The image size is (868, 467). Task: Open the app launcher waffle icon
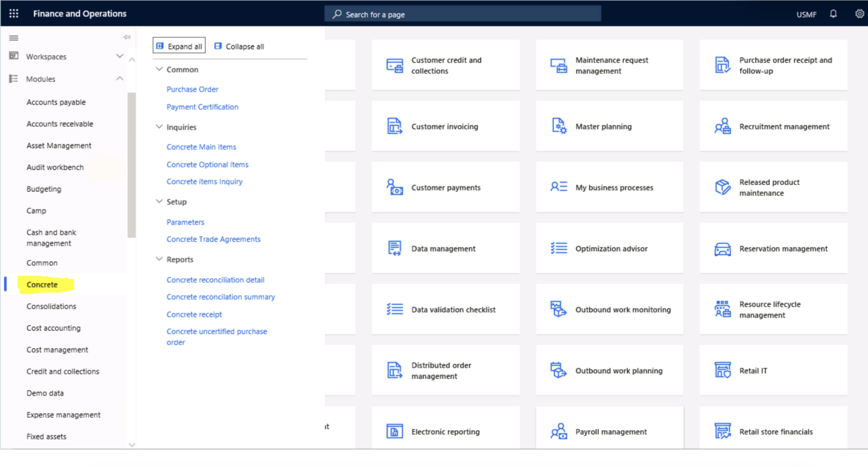[x=14, y=14]
